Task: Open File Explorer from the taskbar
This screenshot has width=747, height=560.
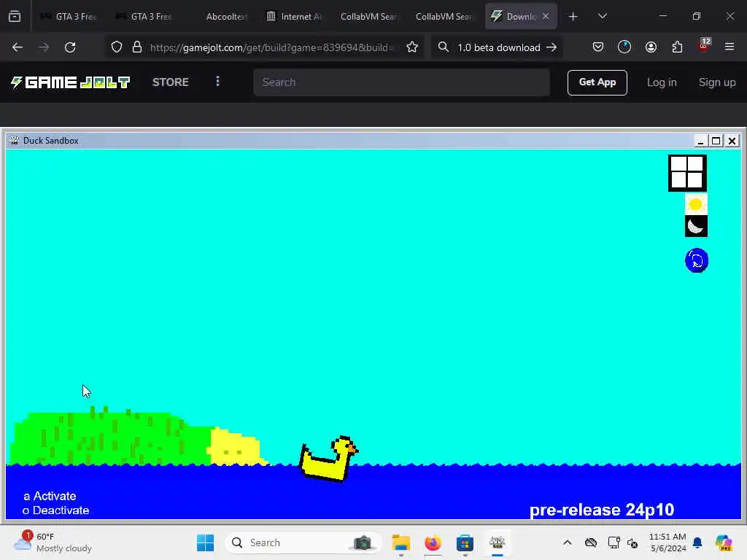Action: tap(400, 542)
